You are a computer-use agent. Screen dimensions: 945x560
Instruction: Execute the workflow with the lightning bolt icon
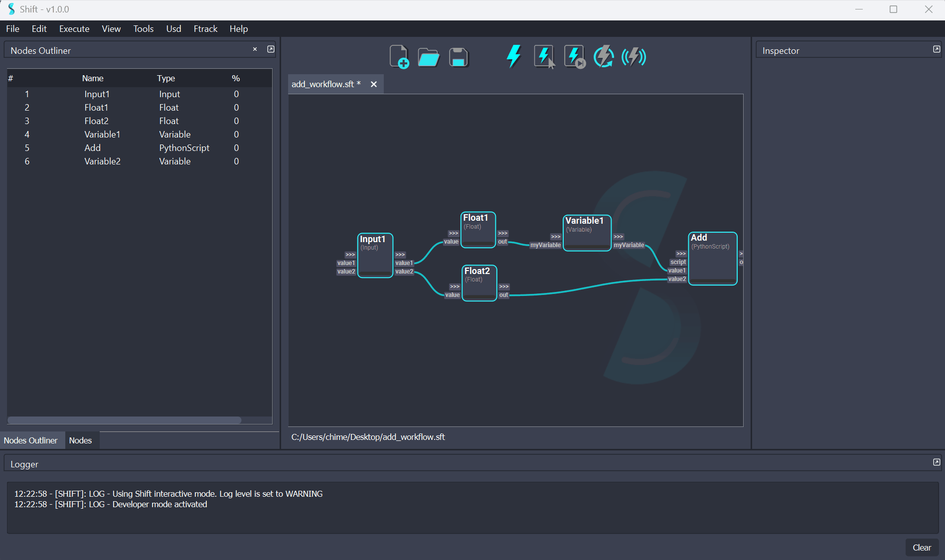tap(513, 56)
